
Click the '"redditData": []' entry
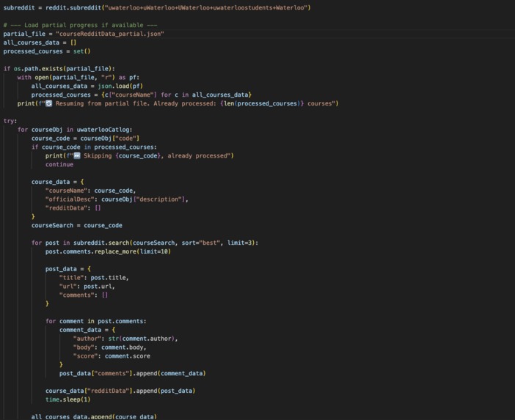tap(73, 208)
